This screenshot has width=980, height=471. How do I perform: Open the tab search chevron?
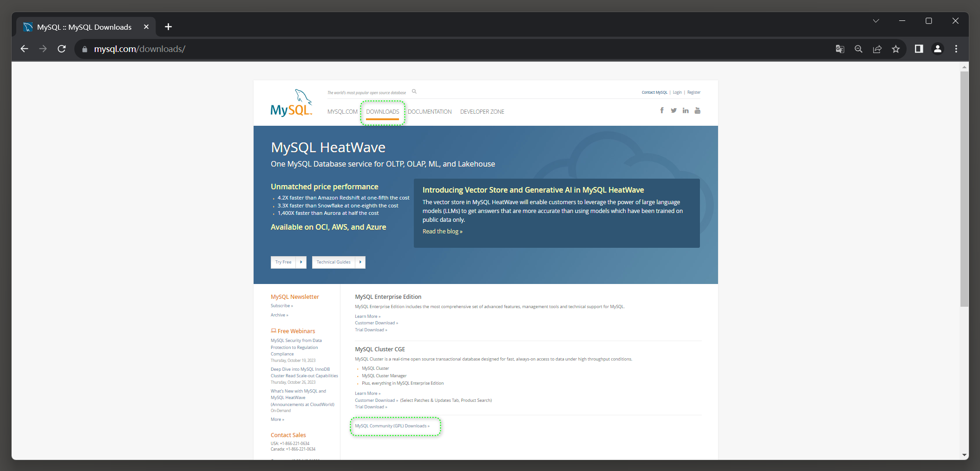pos(876,21)
